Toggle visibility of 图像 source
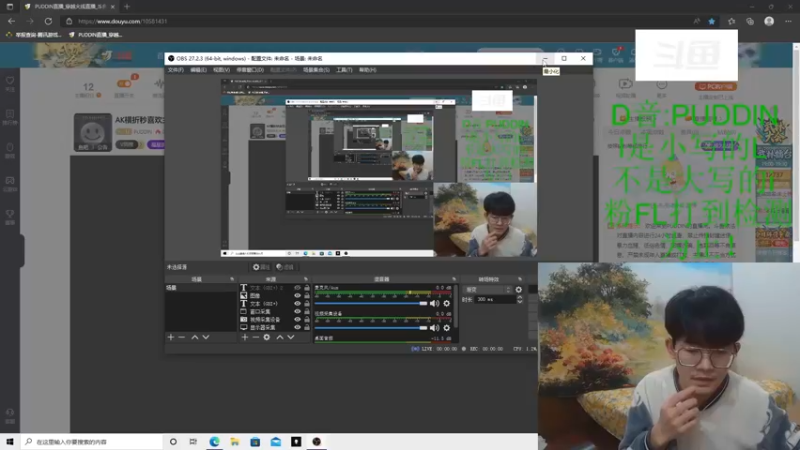The height and width of the screenshot is (450, 800). [297, 295]
